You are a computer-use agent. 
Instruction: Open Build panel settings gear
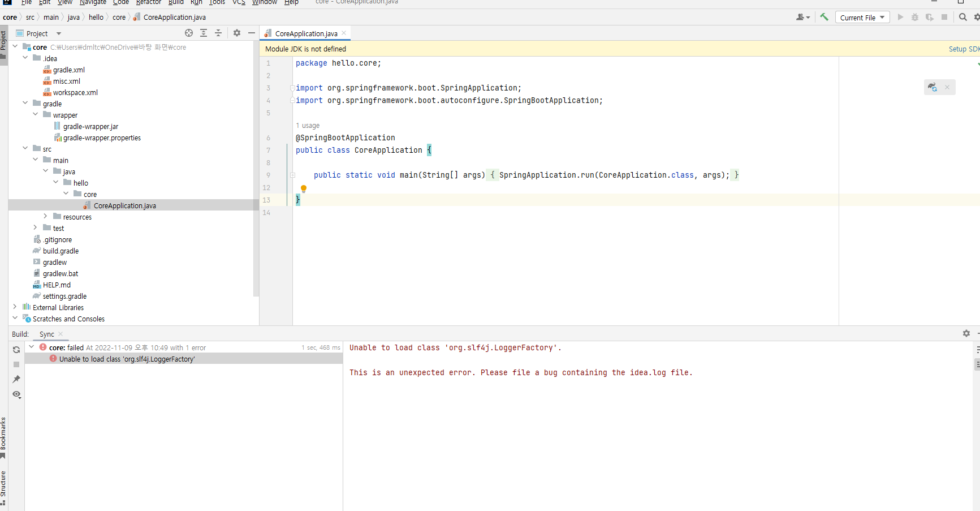pos(966,334)
